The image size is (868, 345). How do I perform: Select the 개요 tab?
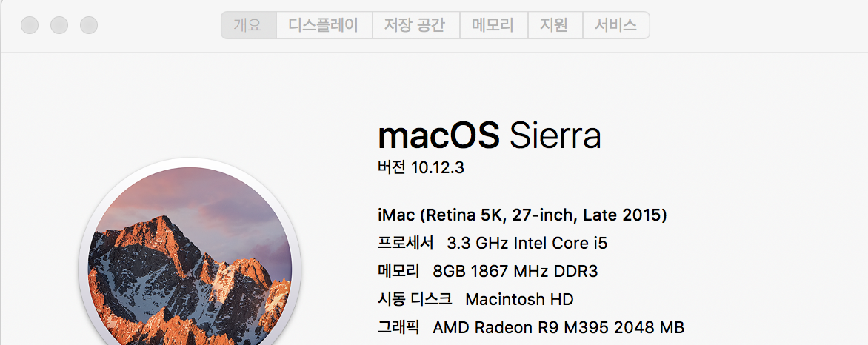coord(248,25)
